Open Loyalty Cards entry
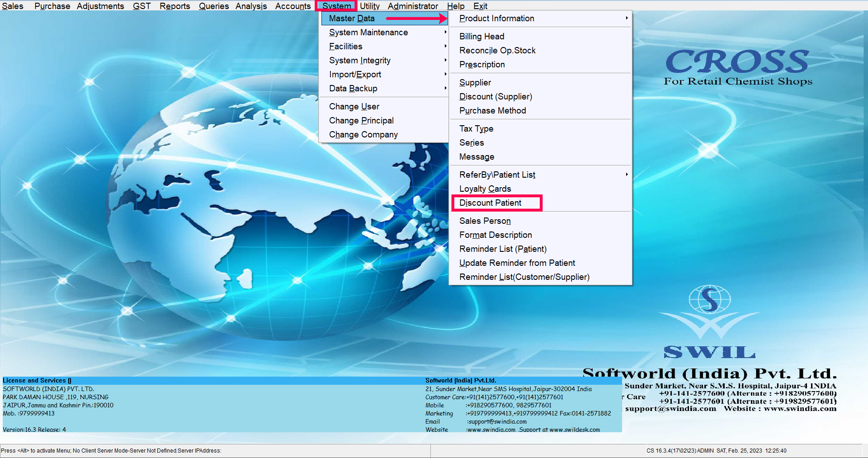This screenshot has height=458, width=868. [541, 189]
